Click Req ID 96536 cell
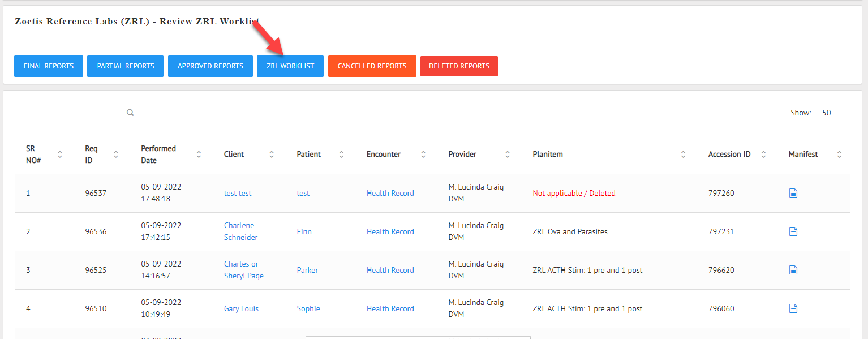The height and width of the screenshot is (339, 868). [x=96, y=231]
